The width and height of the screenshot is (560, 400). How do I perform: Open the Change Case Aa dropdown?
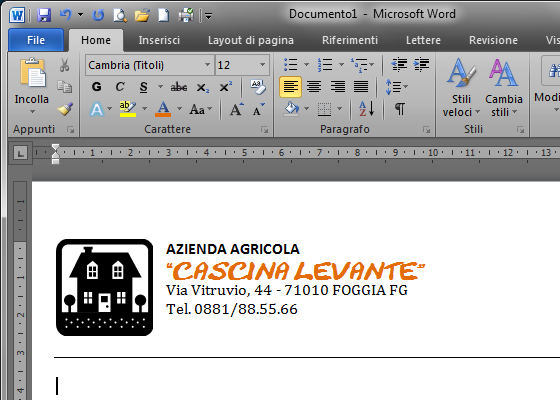point(200,109)
